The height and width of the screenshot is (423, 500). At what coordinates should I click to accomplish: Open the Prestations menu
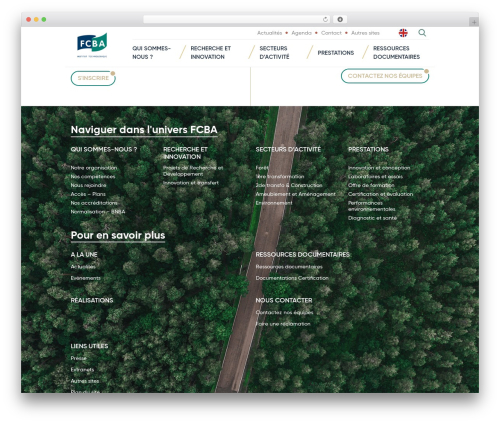336,53
